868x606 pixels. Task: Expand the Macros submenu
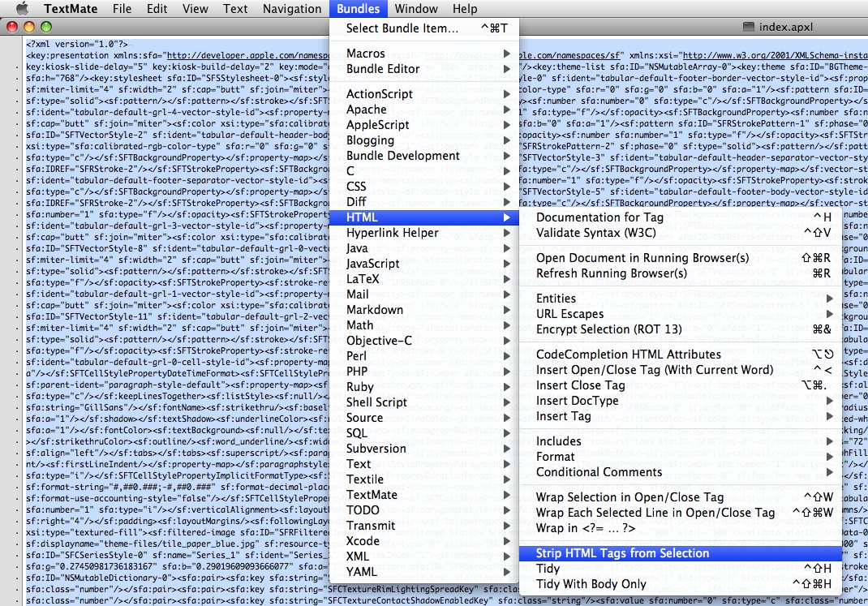424,54
